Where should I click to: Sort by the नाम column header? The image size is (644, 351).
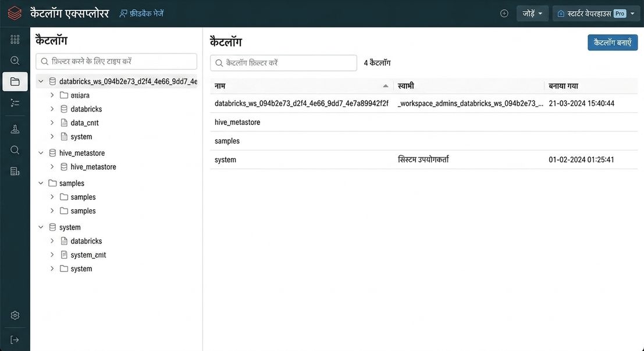pos(220,86)
